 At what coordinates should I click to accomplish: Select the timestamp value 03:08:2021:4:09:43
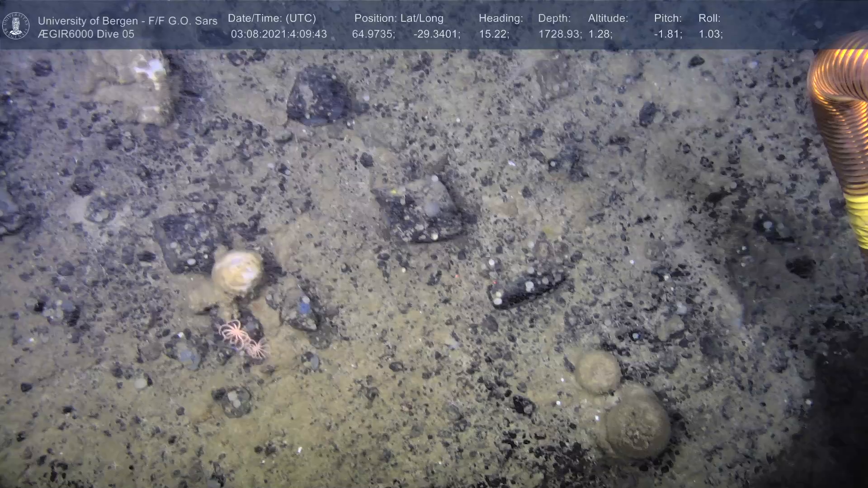tap(278, 34)
